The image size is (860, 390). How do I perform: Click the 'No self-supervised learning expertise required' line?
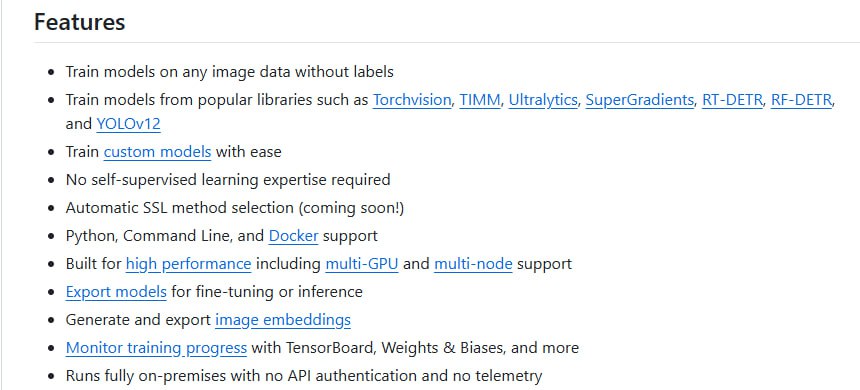[x=228, y=180]
